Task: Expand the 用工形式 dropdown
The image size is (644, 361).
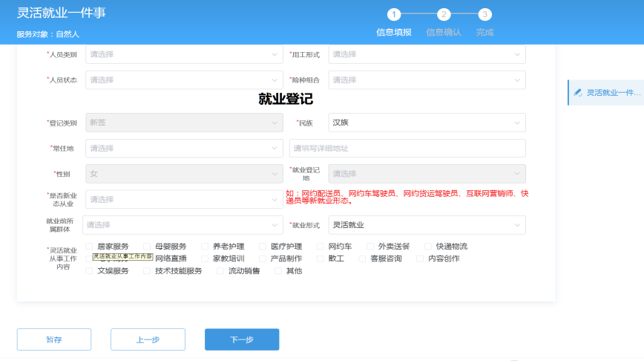Action: tap(427, 54)
